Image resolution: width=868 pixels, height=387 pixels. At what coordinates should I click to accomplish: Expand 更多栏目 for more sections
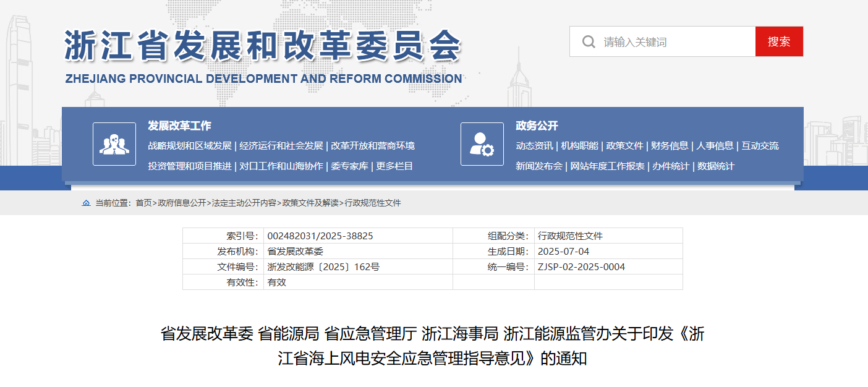[394, 166]
